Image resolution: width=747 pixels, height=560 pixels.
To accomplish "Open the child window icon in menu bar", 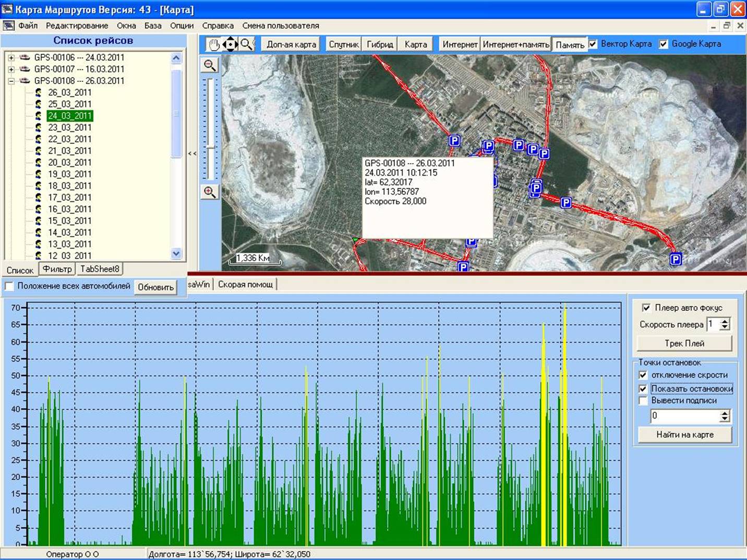I will tap(8, 26).
